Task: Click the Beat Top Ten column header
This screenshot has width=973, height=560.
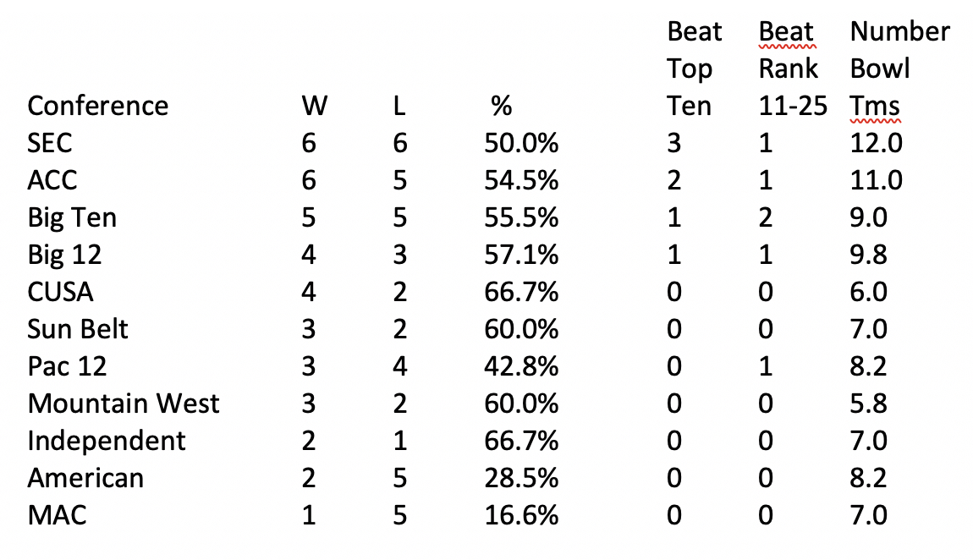Action: [694, 69]
